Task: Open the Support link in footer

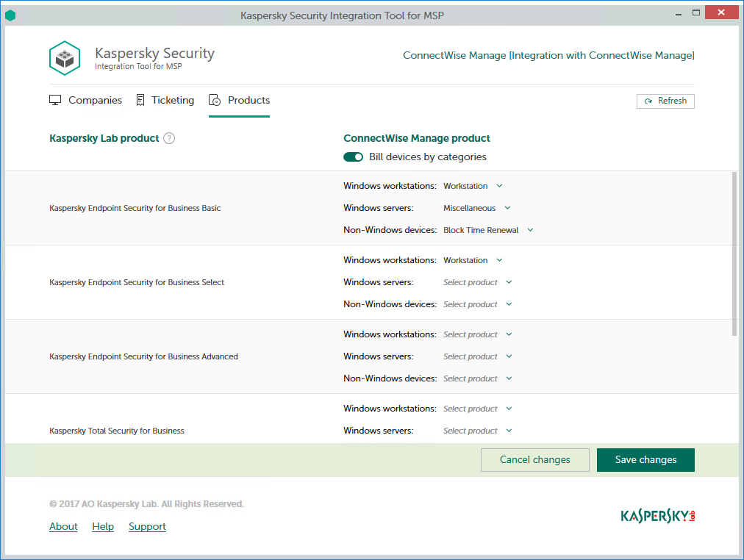Action: coord(147,526)
